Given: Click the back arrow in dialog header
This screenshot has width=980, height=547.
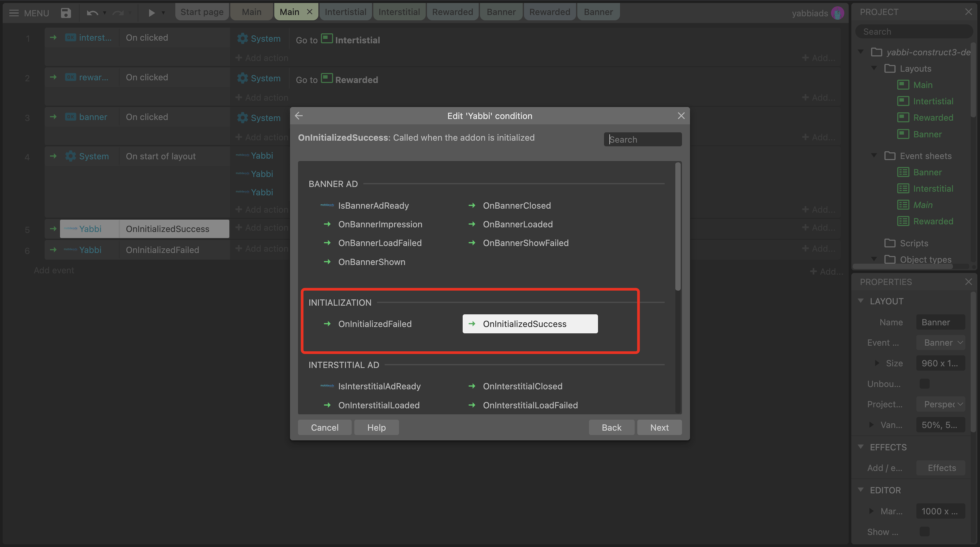Looking at the screenshot, I should point(299,116).
